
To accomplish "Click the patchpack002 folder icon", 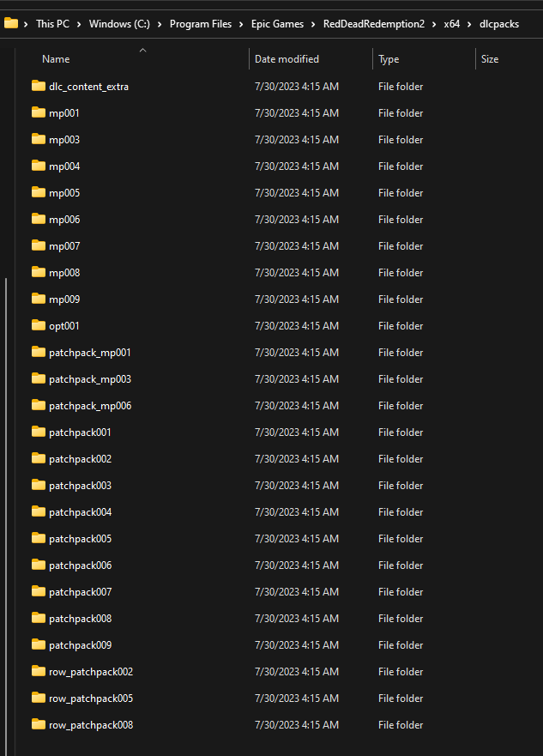I will 39,458.
